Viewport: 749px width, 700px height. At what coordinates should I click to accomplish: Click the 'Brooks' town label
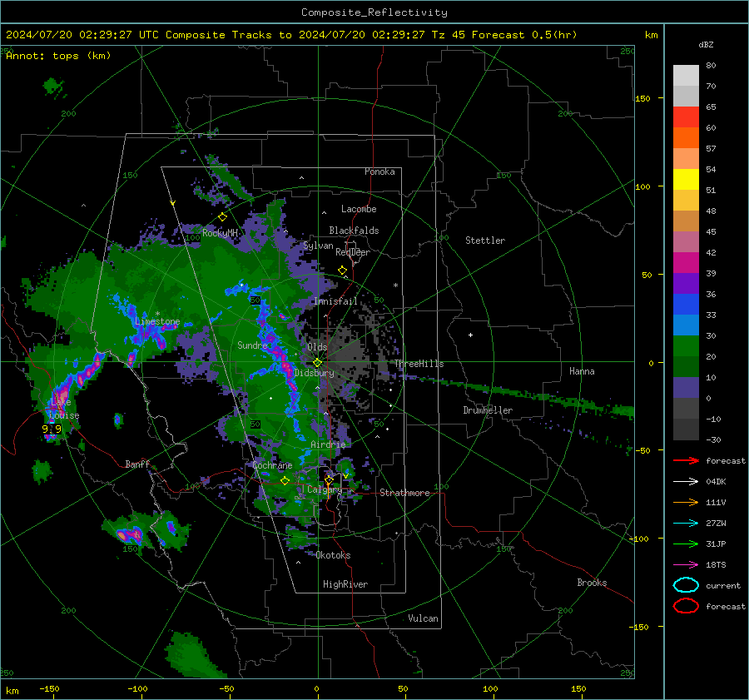(592, 583)
